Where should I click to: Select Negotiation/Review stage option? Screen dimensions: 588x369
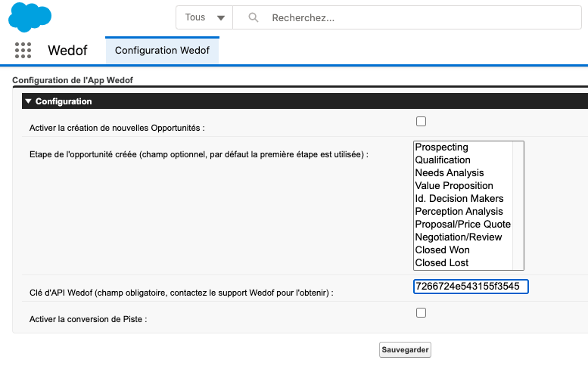pyautogui.click(x=463, y=237)
